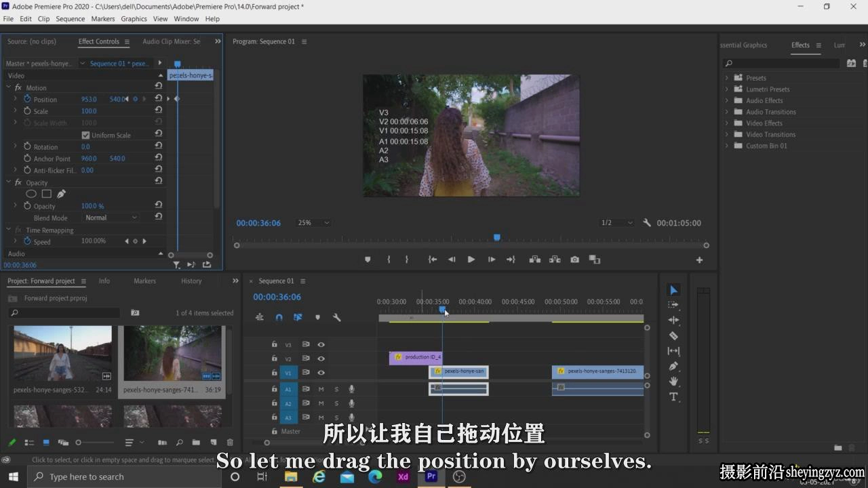The height and width of the screenshot is (488, 868).
Task: Open Program monitor settings wrench
Action: pos(647,223)
